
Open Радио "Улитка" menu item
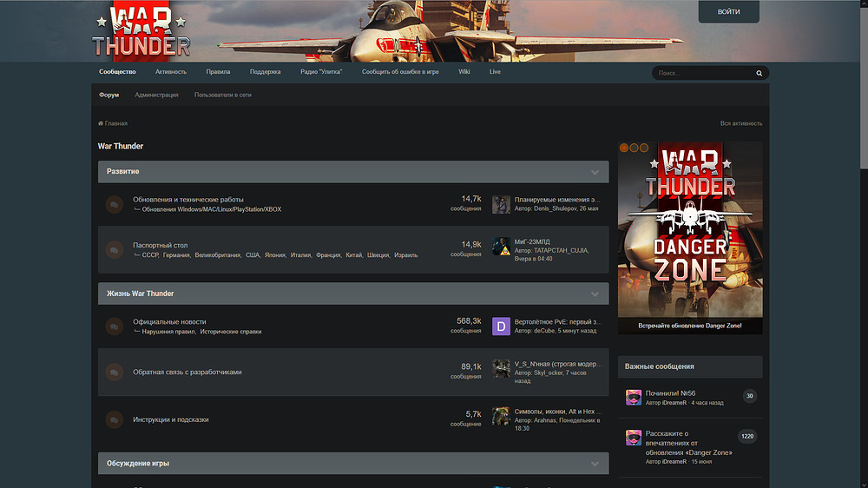[321, 72]
